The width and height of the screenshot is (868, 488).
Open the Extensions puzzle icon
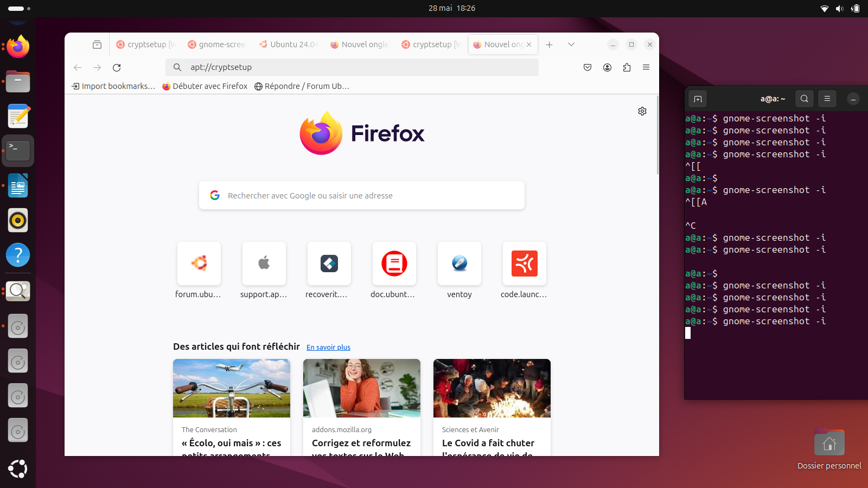pyautogui.click(x=627, y=67)
